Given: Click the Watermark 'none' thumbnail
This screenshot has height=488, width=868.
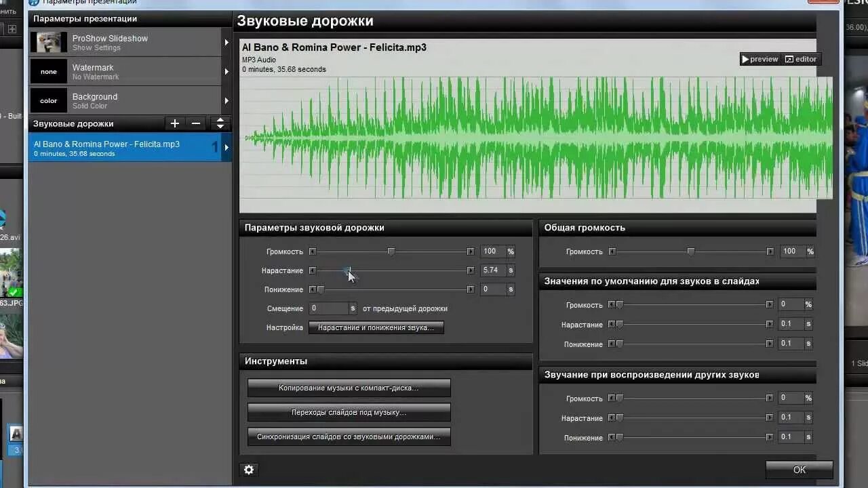Looking at the screenshot, I should (x=49, y=71).
